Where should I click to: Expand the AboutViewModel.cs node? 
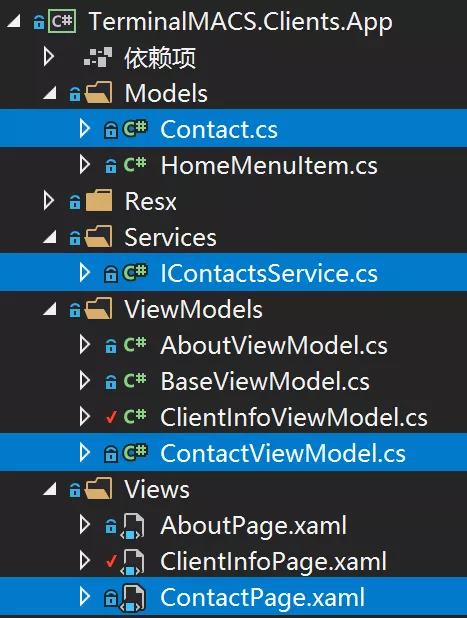(85, 345)
